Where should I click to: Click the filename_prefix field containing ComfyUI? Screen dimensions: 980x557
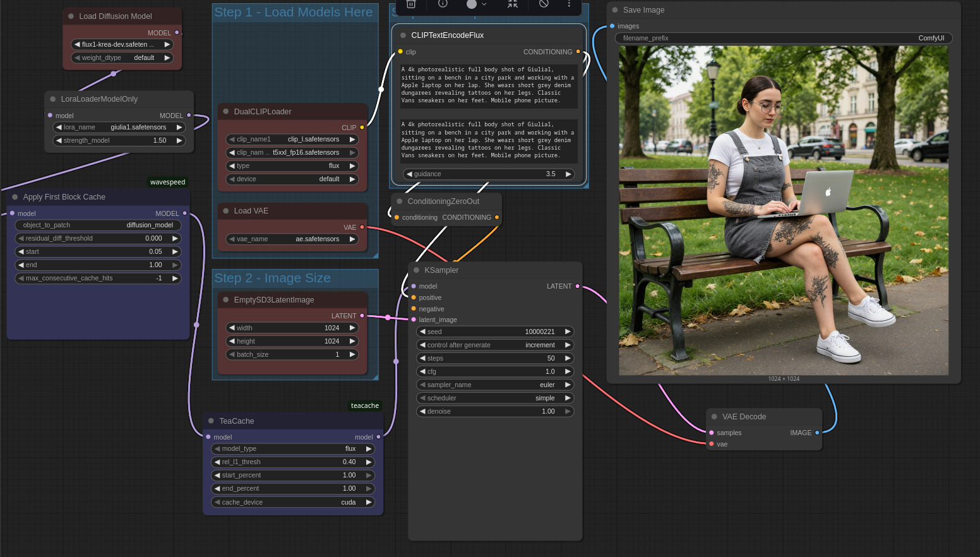point(783,38)
